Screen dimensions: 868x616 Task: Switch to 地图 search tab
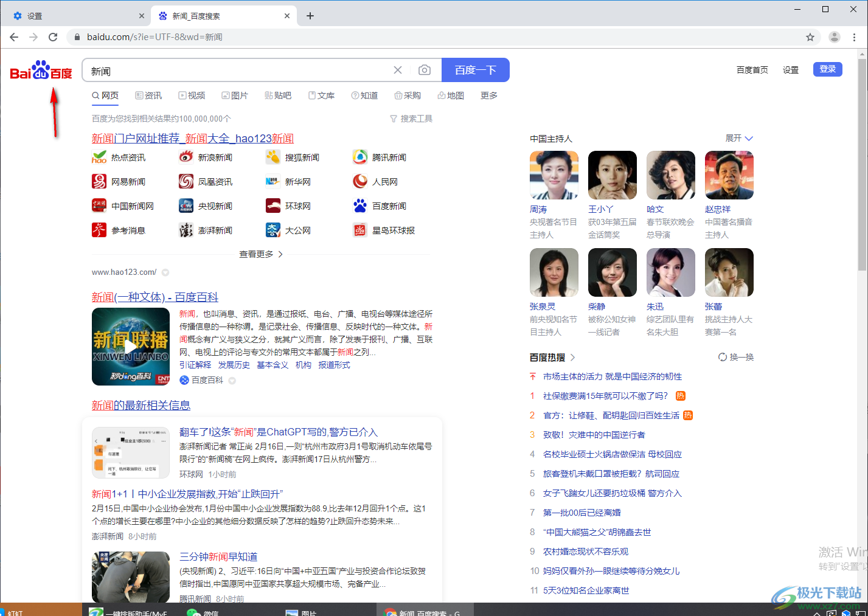[x=451, y=95]
